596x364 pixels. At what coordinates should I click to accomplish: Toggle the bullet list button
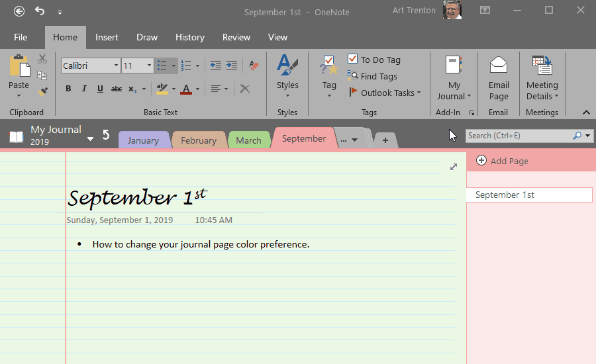coord(162,66)
